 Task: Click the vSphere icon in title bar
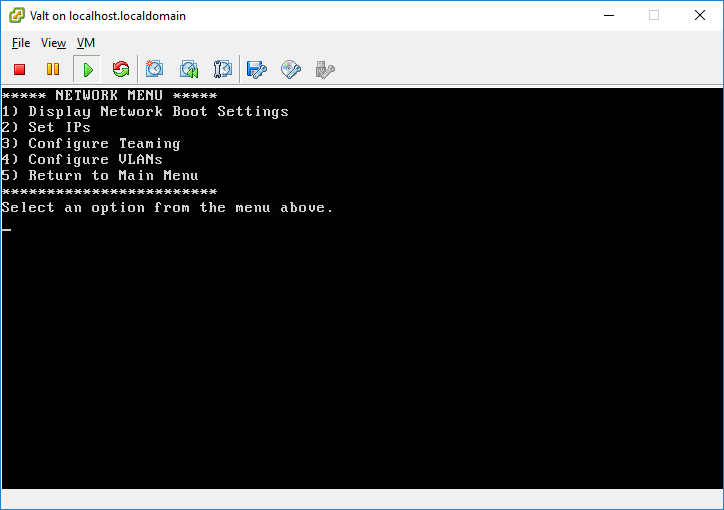coord(17,15)
